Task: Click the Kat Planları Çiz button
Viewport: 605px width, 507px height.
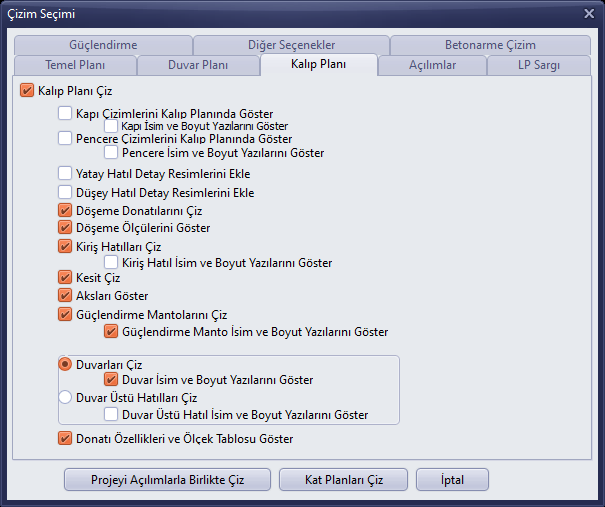Action: click(x=343, y=480)
